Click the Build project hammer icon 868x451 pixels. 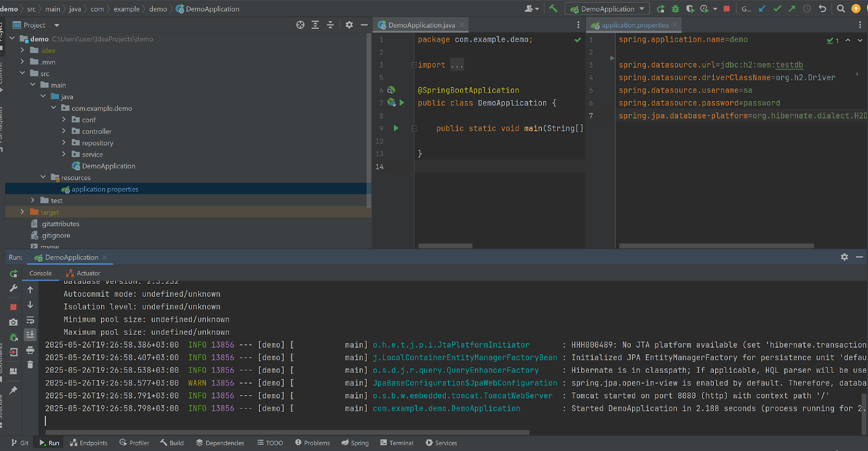pyautogui.click(x=553, y=9)
